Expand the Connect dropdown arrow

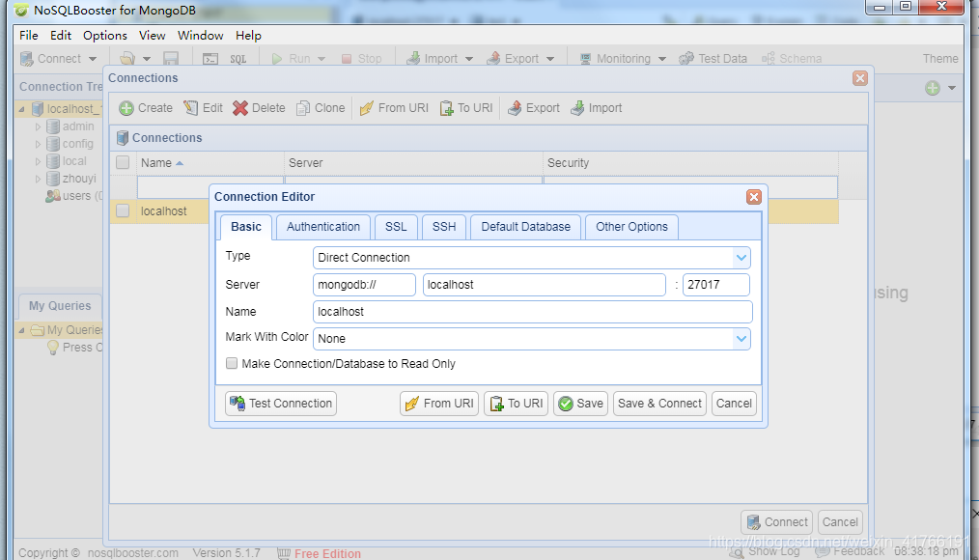click(93, 59)
